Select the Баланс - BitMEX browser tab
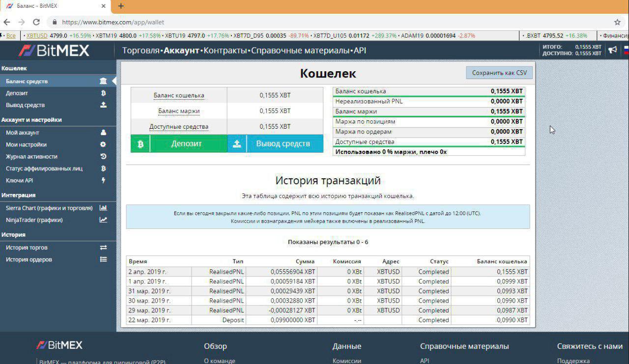This screenshot has height=364, width=629. 55,6
